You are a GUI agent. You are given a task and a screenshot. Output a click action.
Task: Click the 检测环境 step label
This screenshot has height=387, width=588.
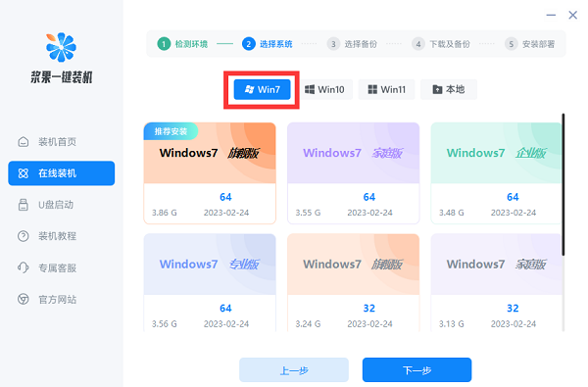(191, 44)
